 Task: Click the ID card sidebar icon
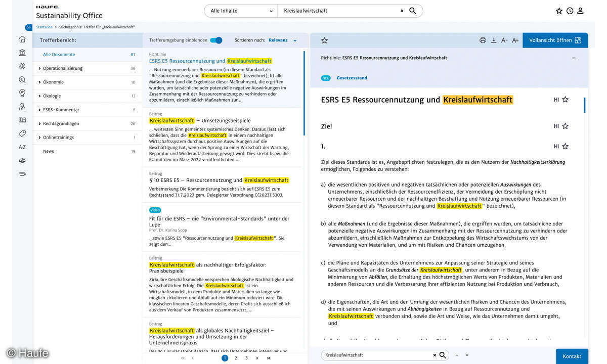(x=22, y=120)
